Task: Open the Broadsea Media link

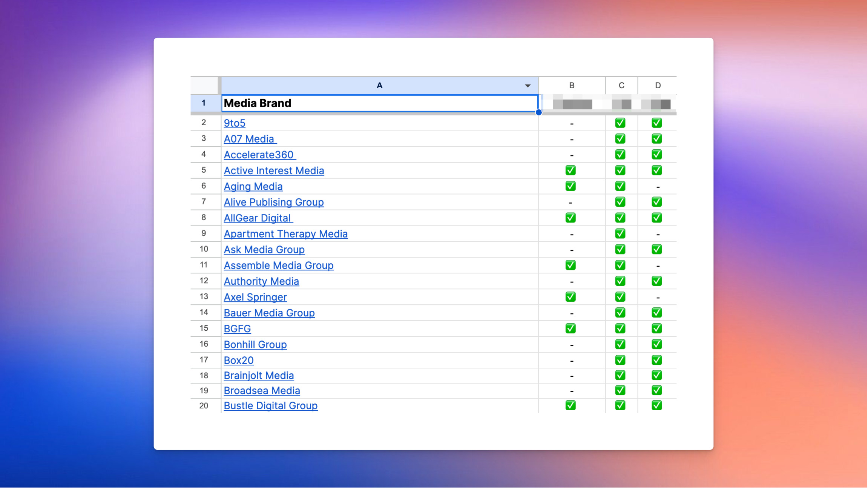Action: tap(262, 391)
